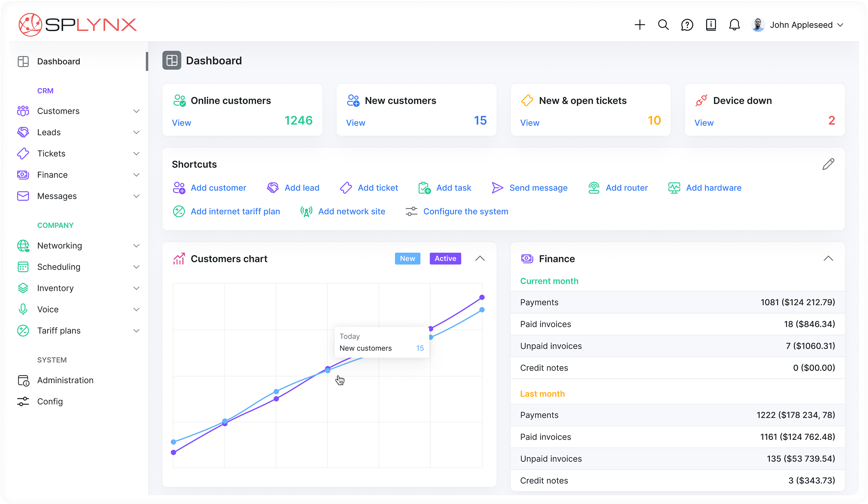This screenshot has height=504, width=868.
Task: Click the last purple chart data point
Action: pos(482,297)
